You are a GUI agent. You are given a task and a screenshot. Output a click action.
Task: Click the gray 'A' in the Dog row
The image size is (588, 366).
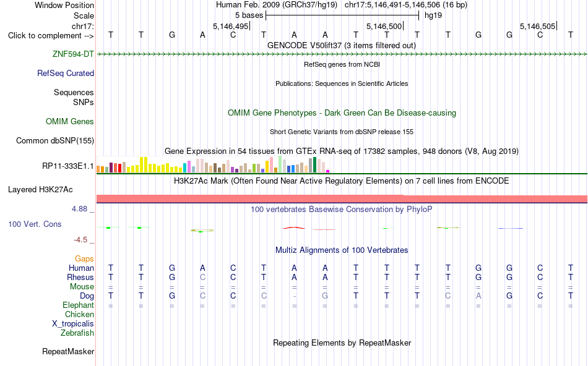tap(478, 296)
